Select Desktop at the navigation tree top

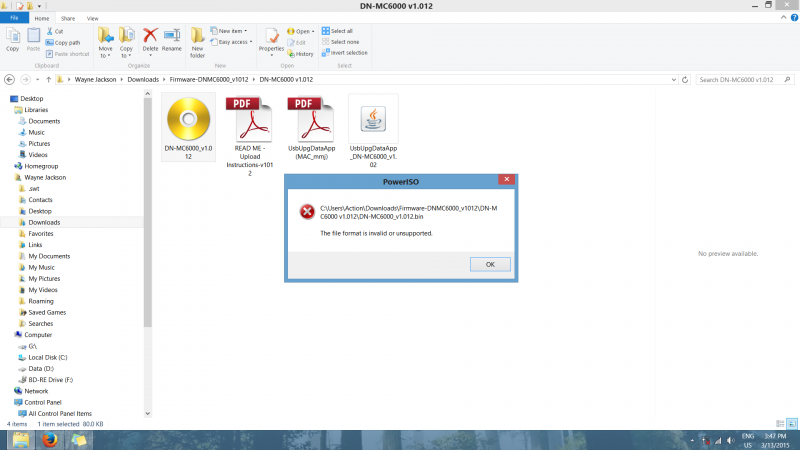[x=27, y=98]
